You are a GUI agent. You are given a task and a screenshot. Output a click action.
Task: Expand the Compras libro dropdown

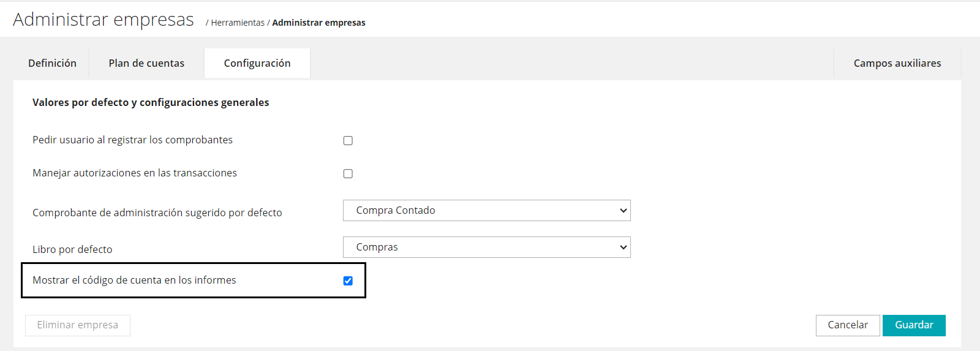(486, 247)
